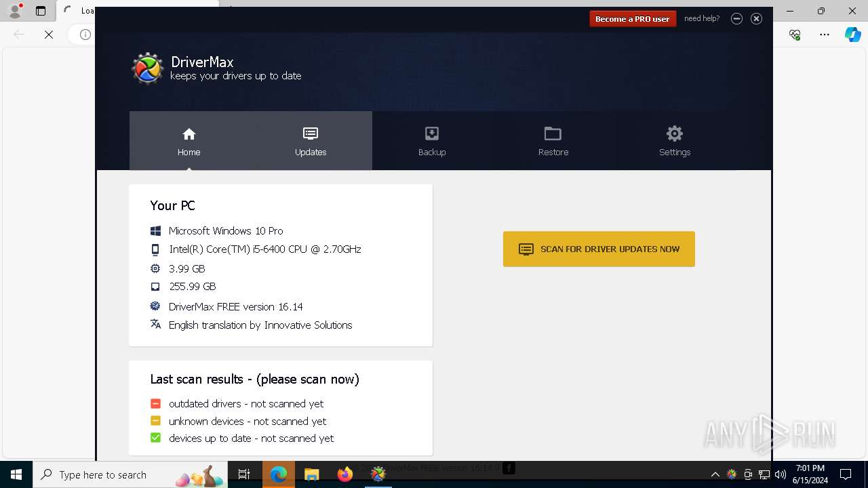This screenshot has width=868, height=488.
Task: Open the Windows Start menu
Action: 16,474
